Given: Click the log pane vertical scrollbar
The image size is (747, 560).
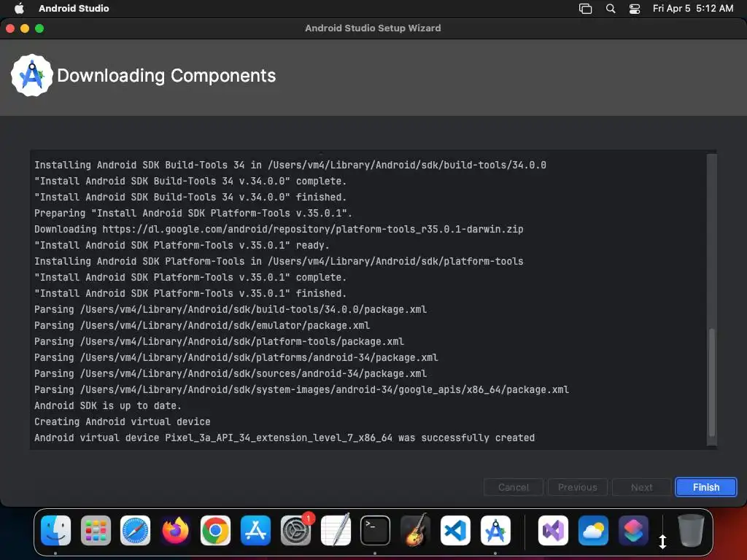Looking at the screenshot, I should click(712, 382).
